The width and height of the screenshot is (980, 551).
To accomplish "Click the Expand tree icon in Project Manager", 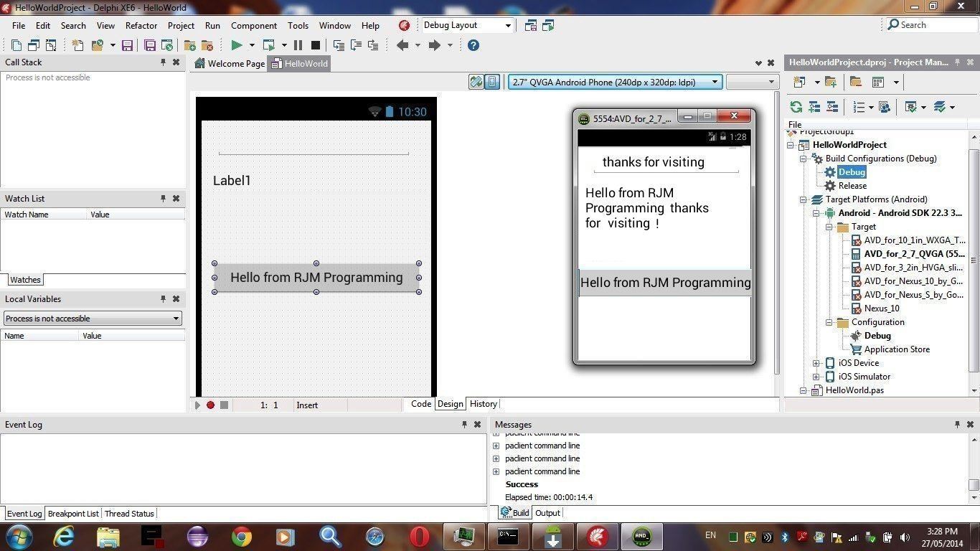I will (x=814, y=107).
